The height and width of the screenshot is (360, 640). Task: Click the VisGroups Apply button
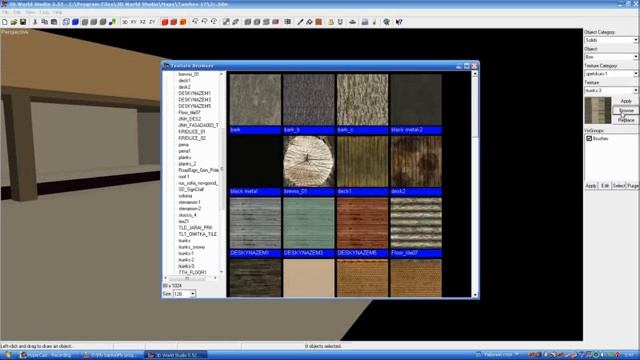point(591,186)
